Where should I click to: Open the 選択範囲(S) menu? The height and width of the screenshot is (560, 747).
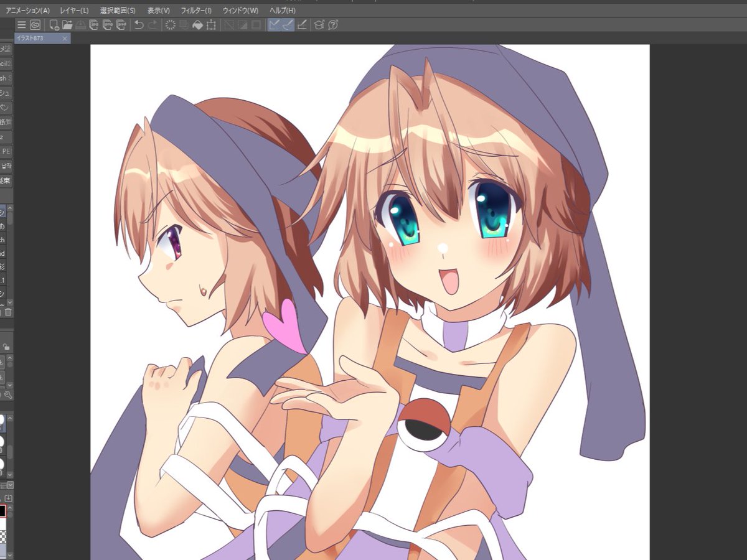tap(118, 11)
